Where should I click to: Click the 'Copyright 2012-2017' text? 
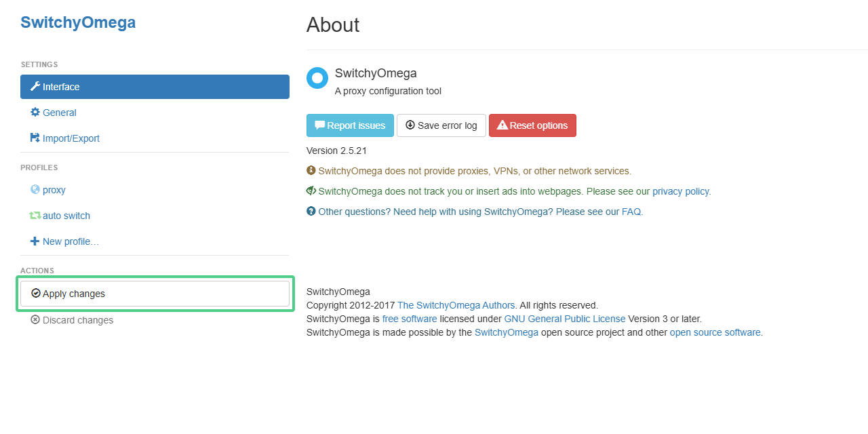coord(351,305)
